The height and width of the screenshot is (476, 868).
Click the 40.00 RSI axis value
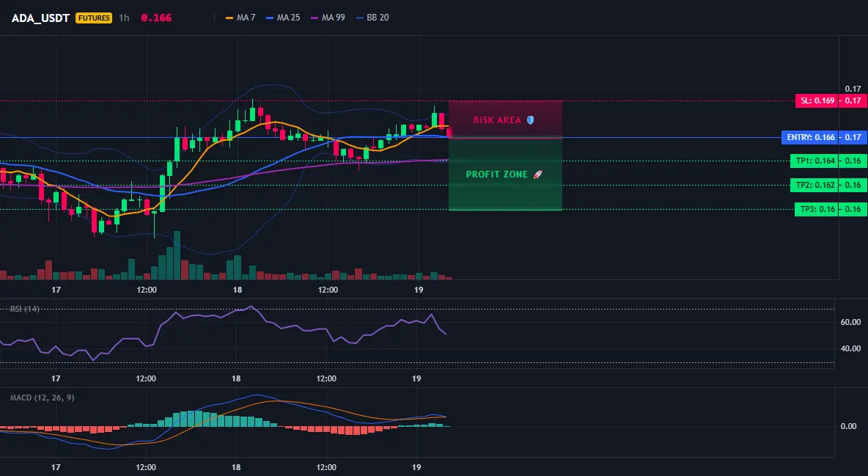tap(851, 348)
